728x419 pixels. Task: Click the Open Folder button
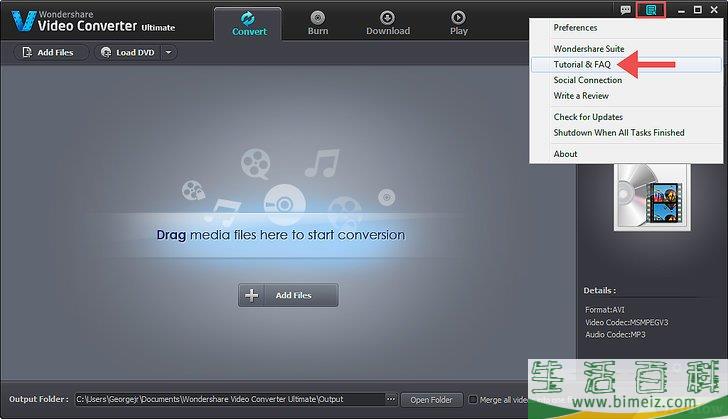(x=431, y=399)
